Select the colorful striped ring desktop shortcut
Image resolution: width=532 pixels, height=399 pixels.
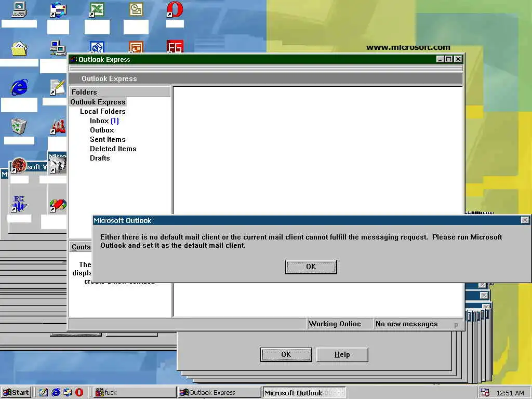pos(58,205)
